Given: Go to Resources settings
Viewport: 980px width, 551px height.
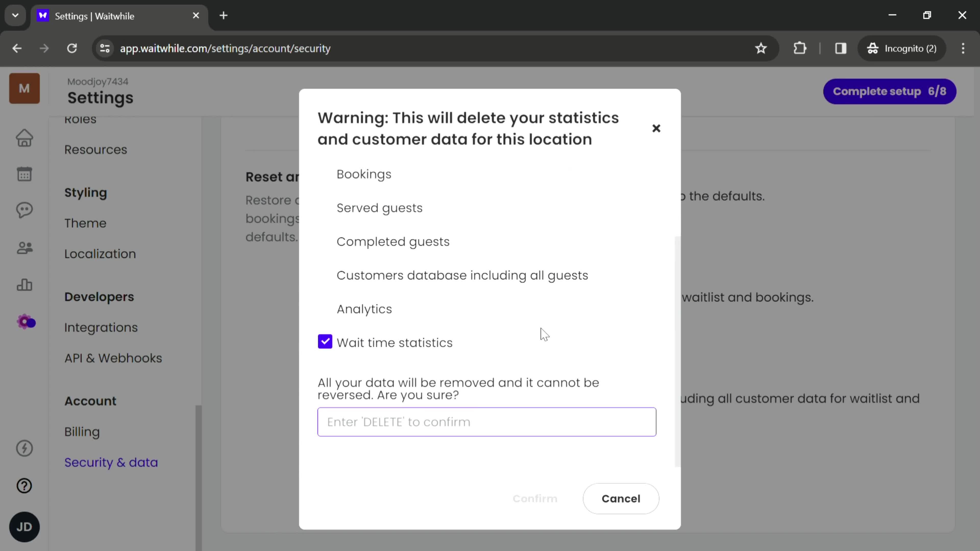Looking at the screenshot, I should point(95,149).
